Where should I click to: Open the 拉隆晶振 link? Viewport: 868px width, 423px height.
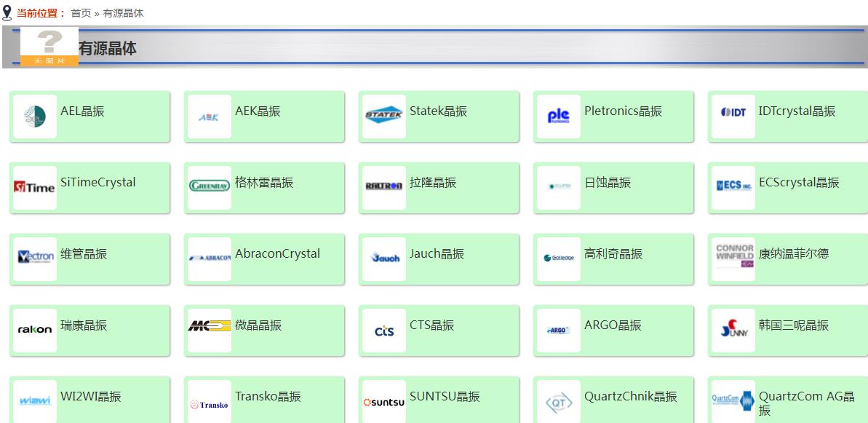point(432,183)
